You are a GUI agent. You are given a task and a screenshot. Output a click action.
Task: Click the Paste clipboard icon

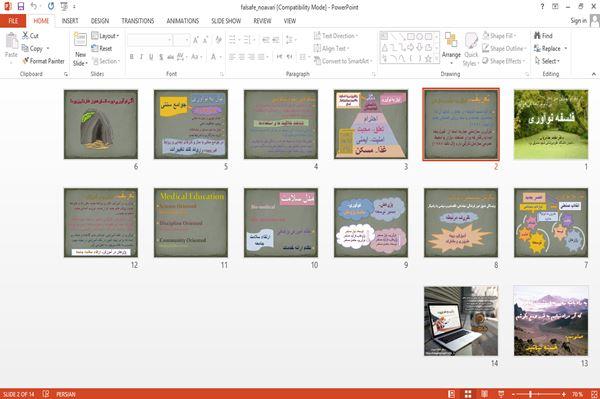11,41
